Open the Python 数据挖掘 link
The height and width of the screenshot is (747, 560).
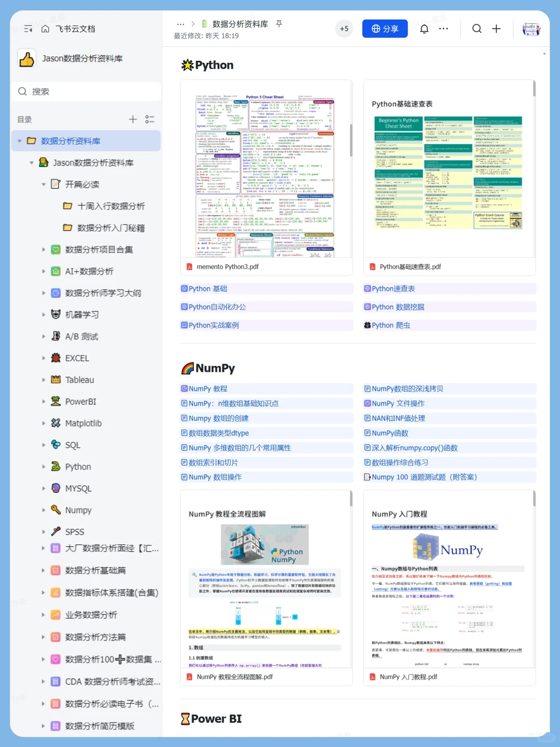click(398, 307)
